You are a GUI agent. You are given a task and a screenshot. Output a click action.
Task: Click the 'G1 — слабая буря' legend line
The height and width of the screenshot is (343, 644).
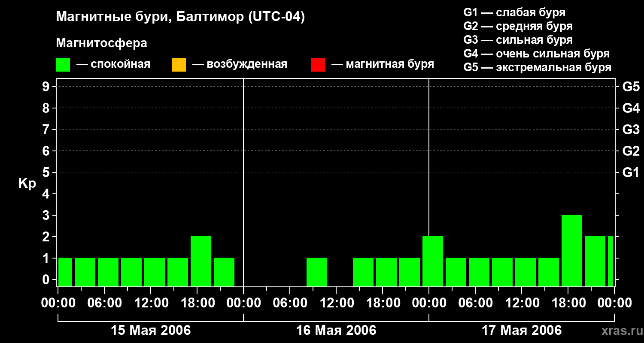point(514,12)
